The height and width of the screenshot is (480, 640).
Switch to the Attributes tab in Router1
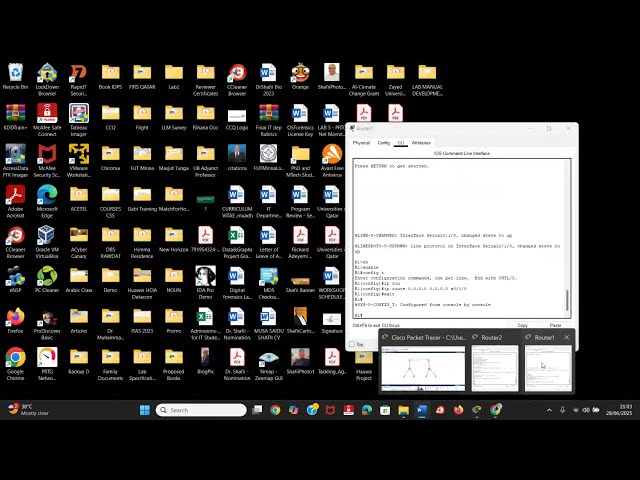coord(421,143)
